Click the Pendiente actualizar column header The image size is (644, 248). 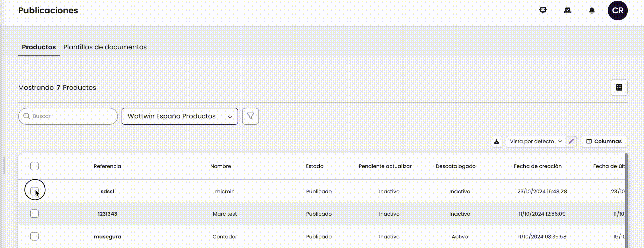pyautogui.click(x=385, y=166)
